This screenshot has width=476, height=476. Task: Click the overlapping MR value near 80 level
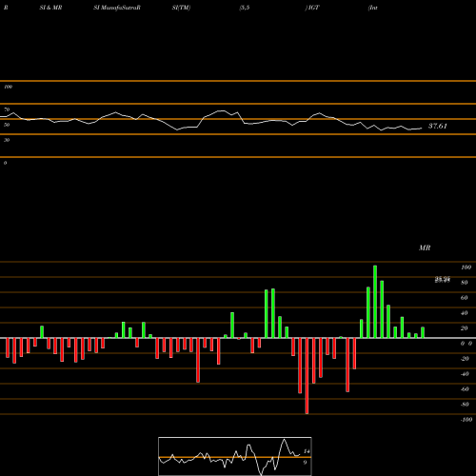pyautogui.click(x=443, y=280)
